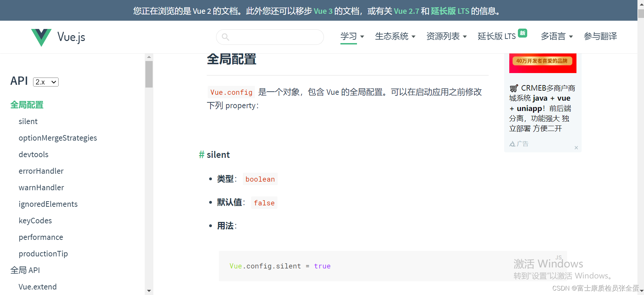Expand the 多语言 menu
The height and width of the screenshot is (295, 644).
coord(557,36)
